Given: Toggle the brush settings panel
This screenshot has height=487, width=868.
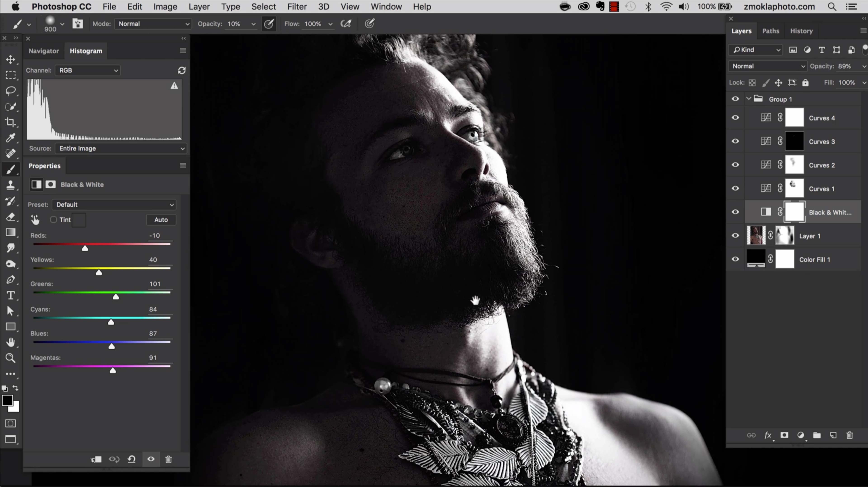Looking at the screenshot, I should click(78, 24).
